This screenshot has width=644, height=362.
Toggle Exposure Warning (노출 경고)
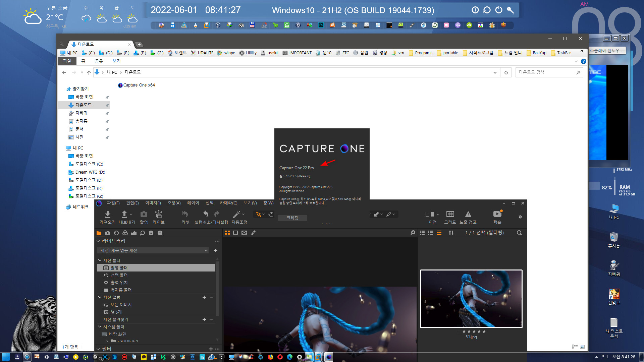pyautogui.click(x=468, y=214)
